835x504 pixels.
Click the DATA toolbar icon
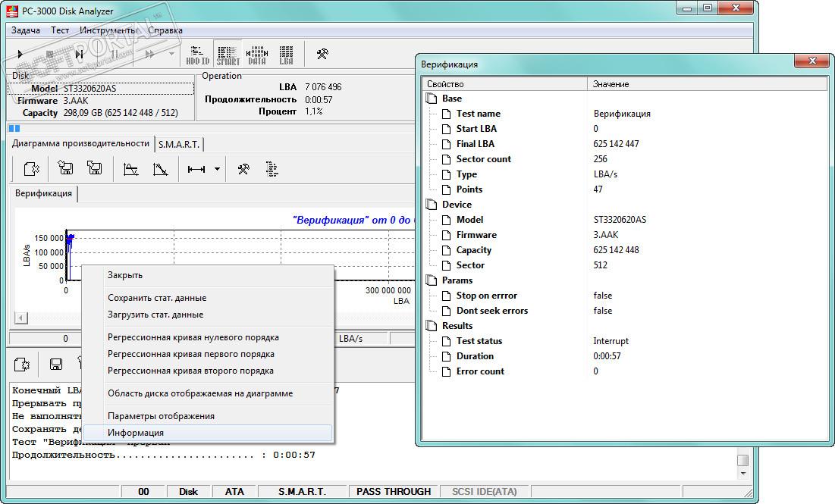click(257, 54)
